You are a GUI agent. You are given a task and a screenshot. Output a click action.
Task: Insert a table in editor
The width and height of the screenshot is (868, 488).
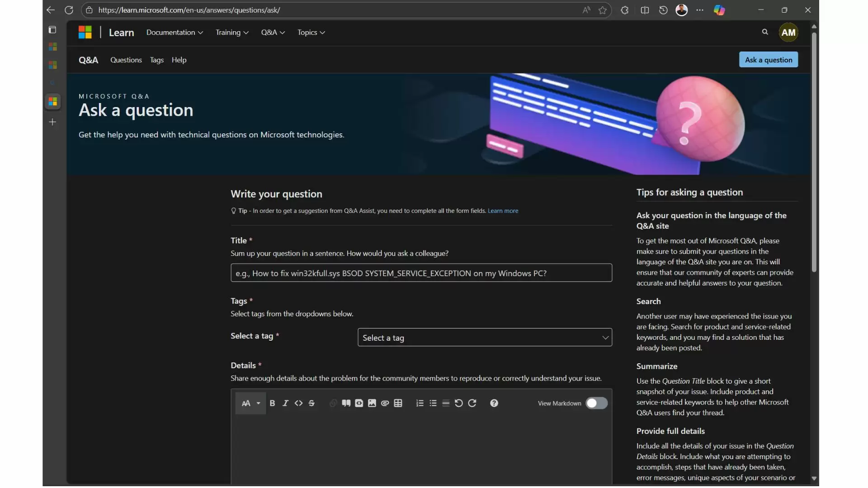point(398,403)
